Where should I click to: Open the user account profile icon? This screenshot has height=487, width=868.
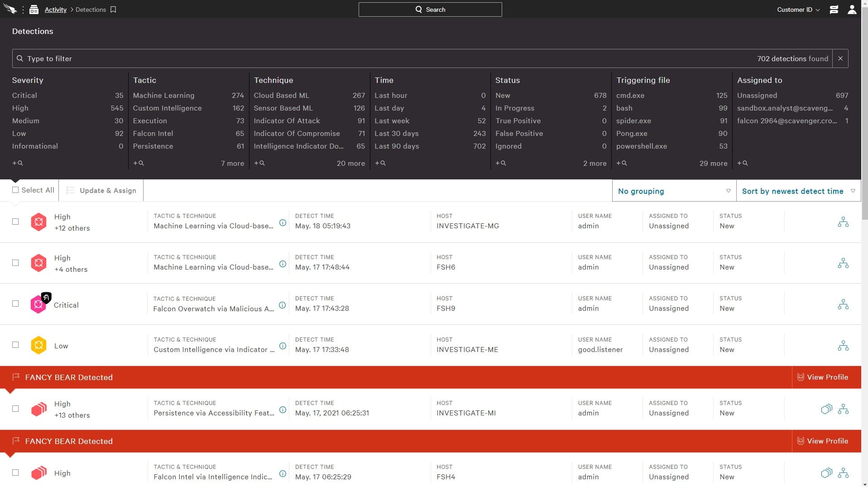pyautogui.click(x=852, y=10)
